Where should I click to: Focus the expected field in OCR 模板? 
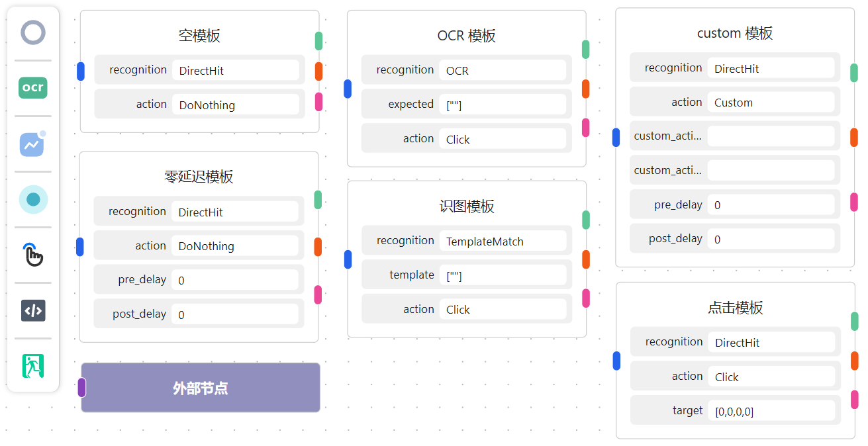502,105
